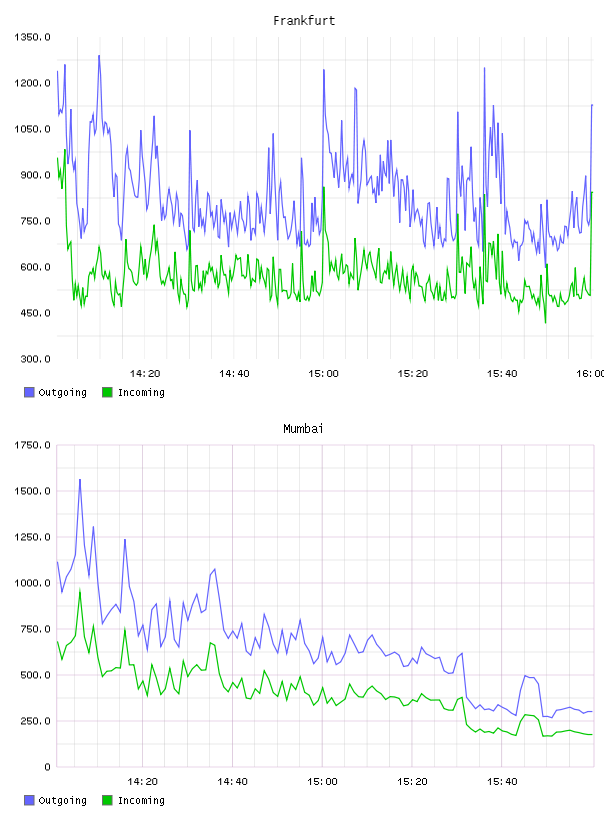Image resolution: width=608 pixels, height=816 pixels.
Task: Click the 1050.0 y-axis label on Frankfurt chart
Action: point(32,129)
